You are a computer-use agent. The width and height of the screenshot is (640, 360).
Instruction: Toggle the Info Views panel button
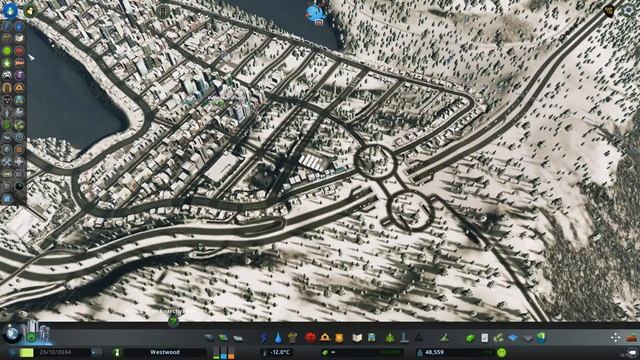pos(10,11)
